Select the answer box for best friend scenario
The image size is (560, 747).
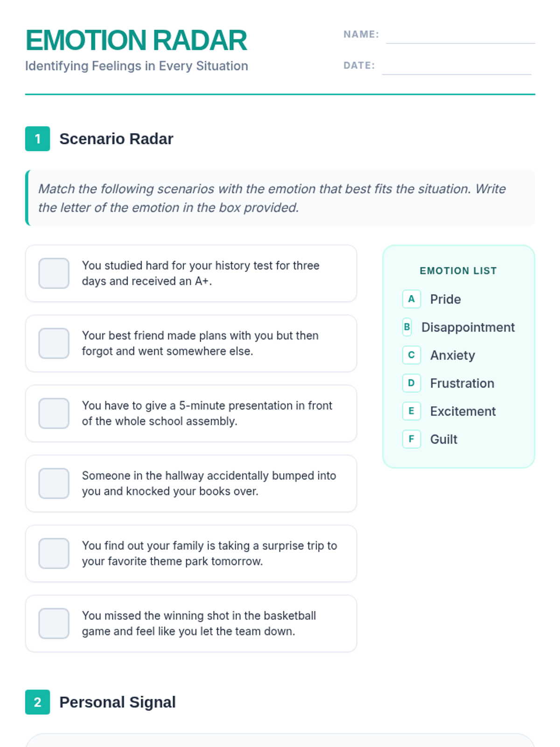tap(54, 343)
